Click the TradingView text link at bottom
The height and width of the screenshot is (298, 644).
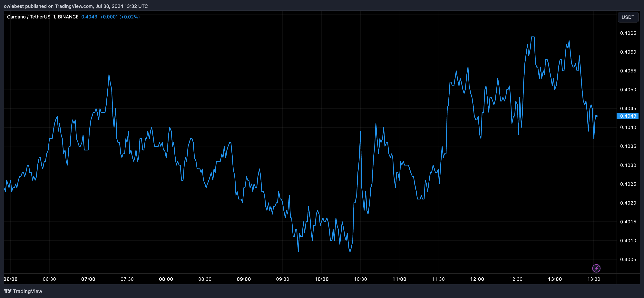tap(27, 291)
